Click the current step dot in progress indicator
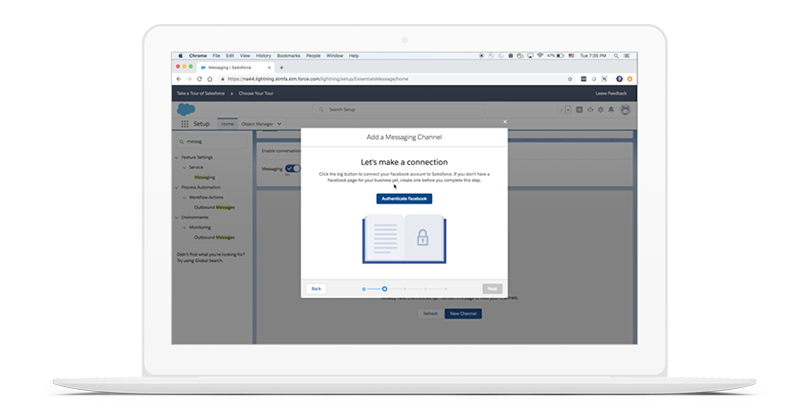This screenshot has width=800, height=417. point(385,289)
